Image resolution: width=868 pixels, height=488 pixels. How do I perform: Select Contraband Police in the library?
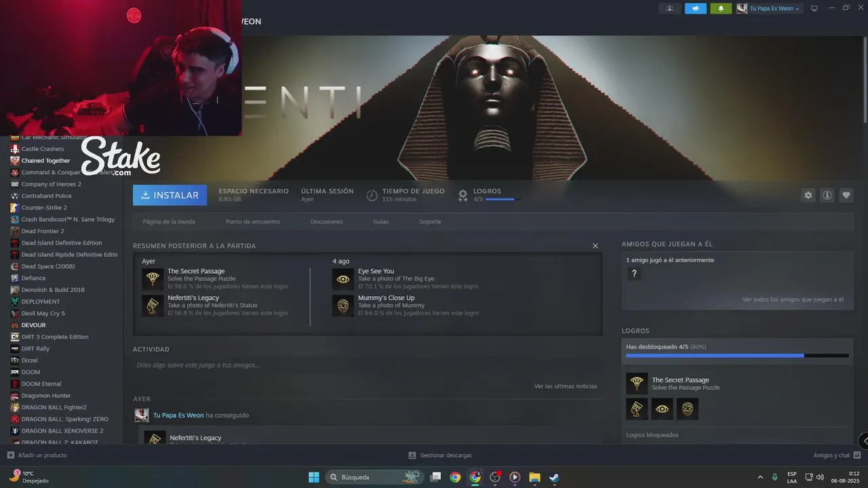[x=46, y=196]
